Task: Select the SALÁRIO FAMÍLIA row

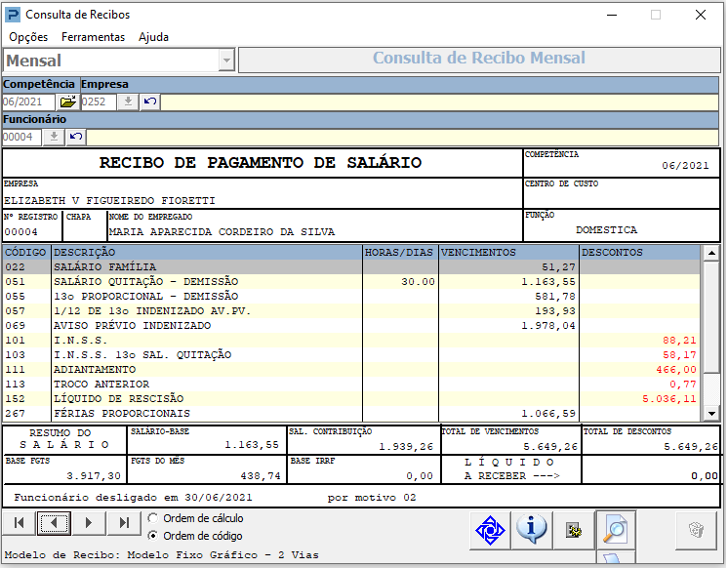Action: coord(351,267)
